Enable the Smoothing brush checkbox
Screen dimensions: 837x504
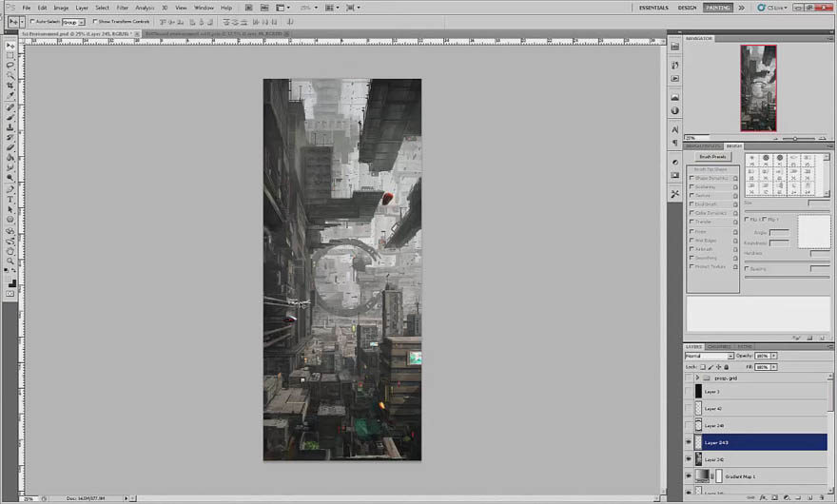[x=691, y=258]
